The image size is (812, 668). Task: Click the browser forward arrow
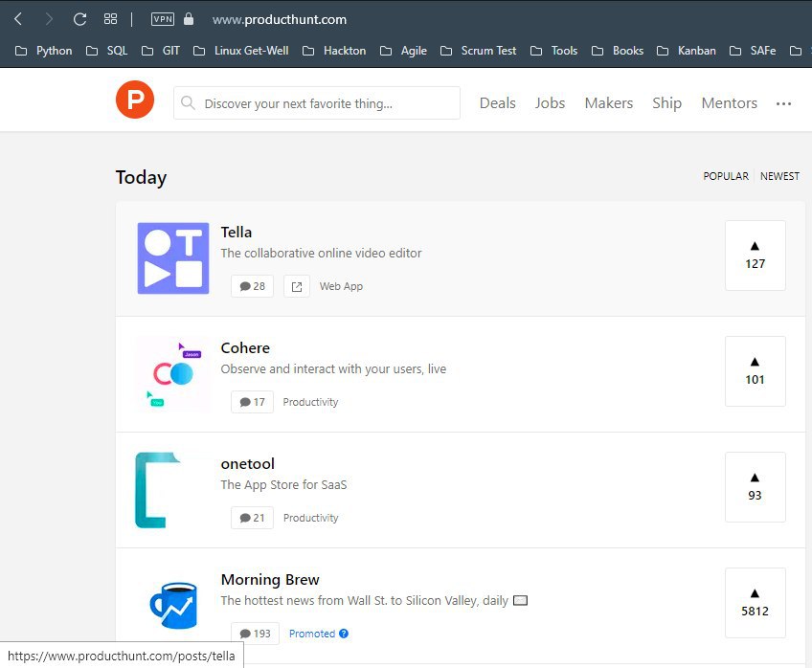click(49, 20)
